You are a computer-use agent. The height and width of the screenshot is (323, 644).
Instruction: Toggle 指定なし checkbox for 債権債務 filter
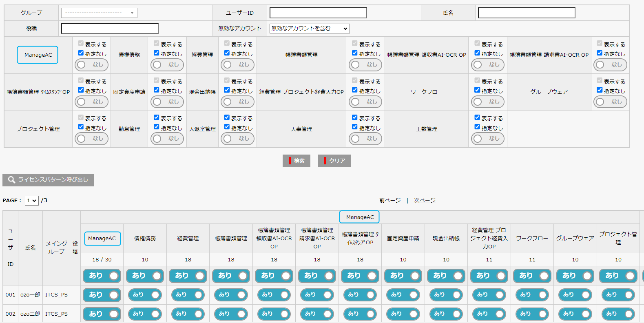pos(156,53)
